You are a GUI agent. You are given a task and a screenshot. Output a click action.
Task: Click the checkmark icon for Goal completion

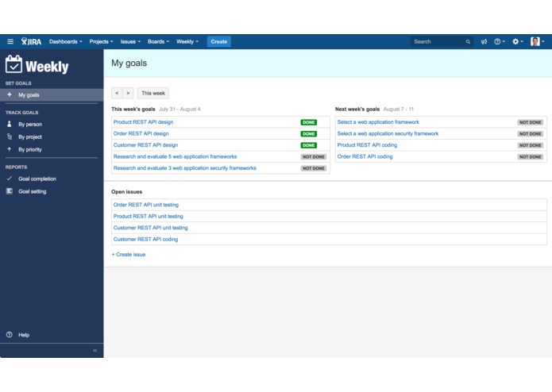(x=10, y=179)
